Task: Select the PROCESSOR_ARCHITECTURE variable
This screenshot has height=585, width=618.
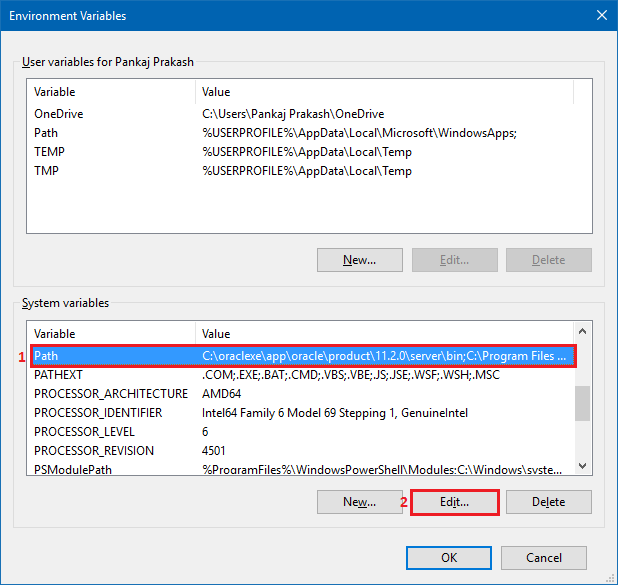Action: pos(301,394)
